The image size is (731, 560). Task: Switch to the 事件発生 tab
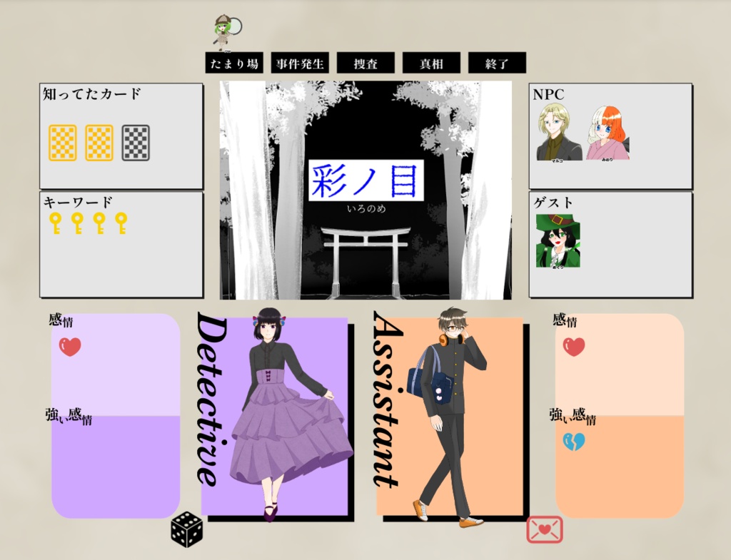pyautogui.click(x=300, y=63)
